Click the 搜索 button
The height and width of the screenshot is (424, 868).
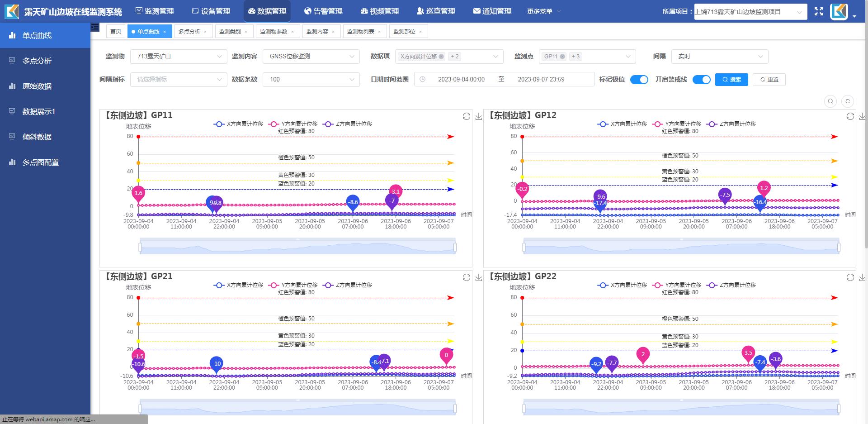click(x=731, y=80)
